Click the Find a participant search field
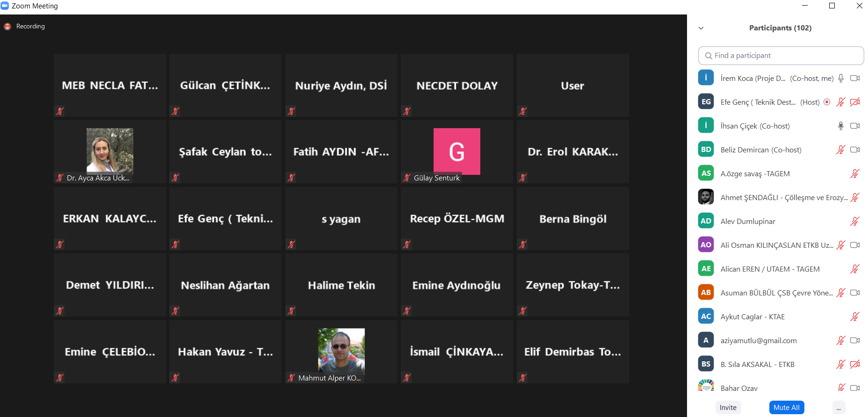 click(x=781, y=56)
